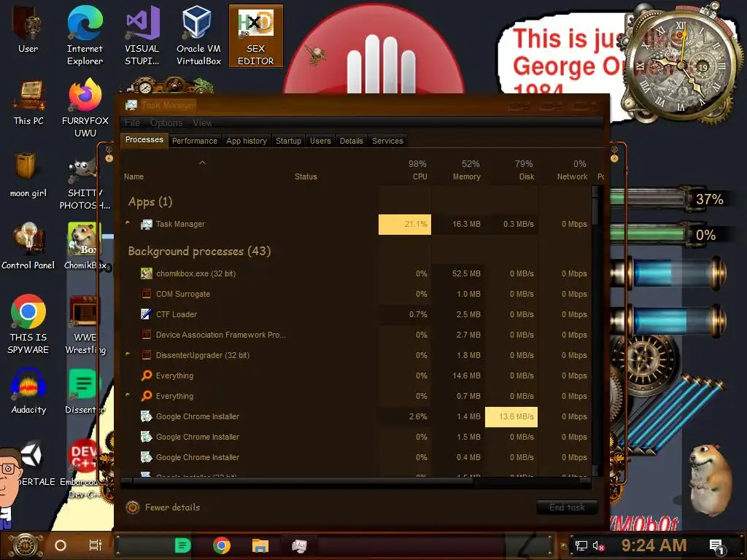
Task: Select Device Association Framework process row
Action: click(x=356, y=335)
